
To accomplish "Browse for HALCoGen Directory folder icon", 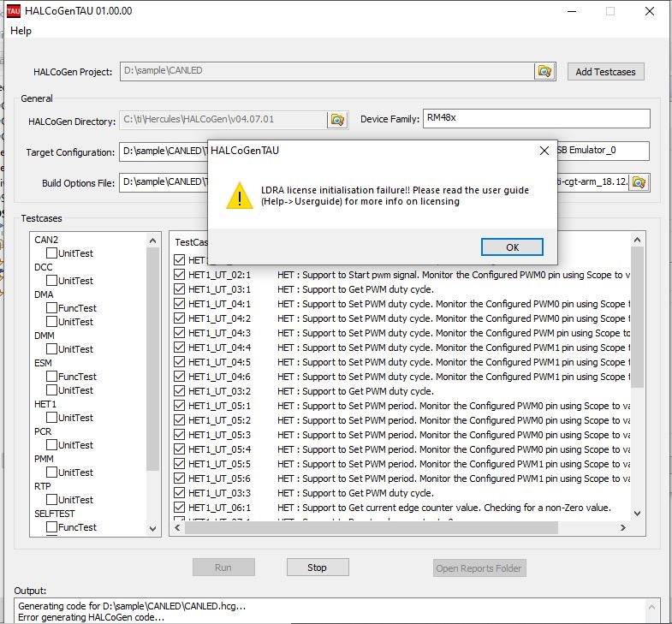I will [x=337, y=120].
